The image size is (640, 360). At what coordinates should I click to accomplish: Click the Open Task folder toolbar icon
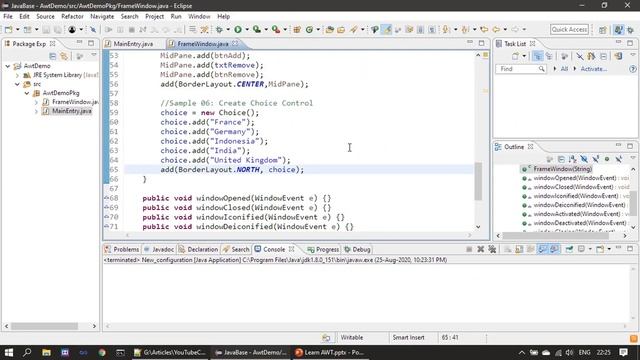341,29
